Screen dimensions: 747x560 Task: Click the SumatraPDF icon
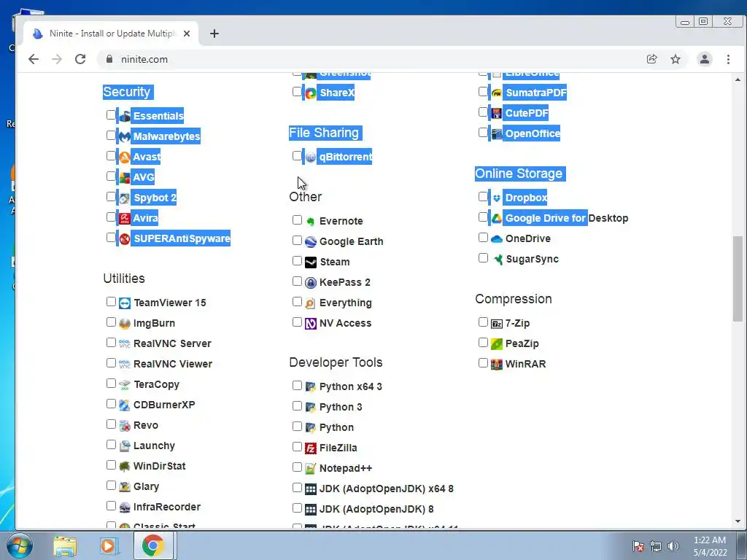(x=496, y=93)
